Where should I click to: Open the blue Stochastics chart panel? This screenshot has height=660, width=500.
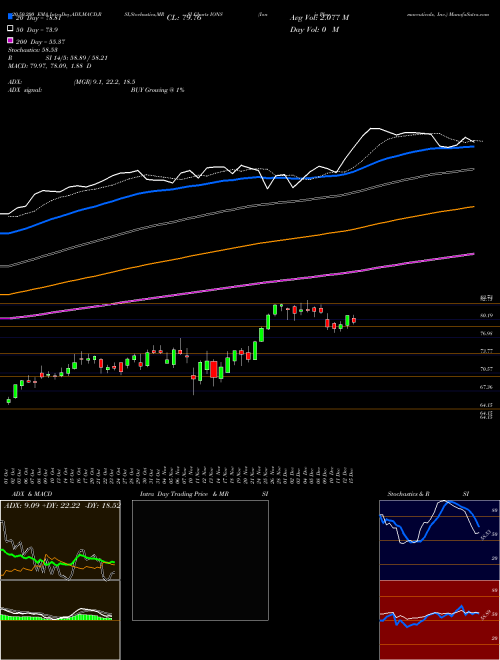coord(439,540)
